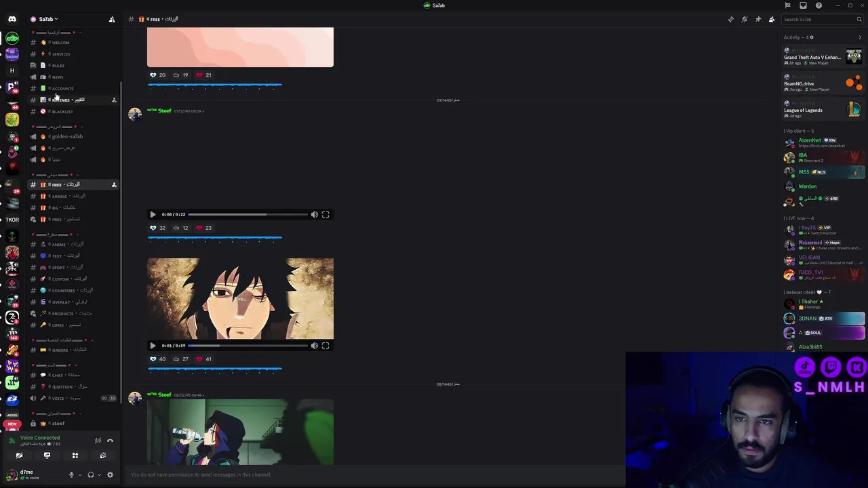Open the BeamNG.drive activity card
The width and height of the screenshot is (868, 488).
[823, 83]
